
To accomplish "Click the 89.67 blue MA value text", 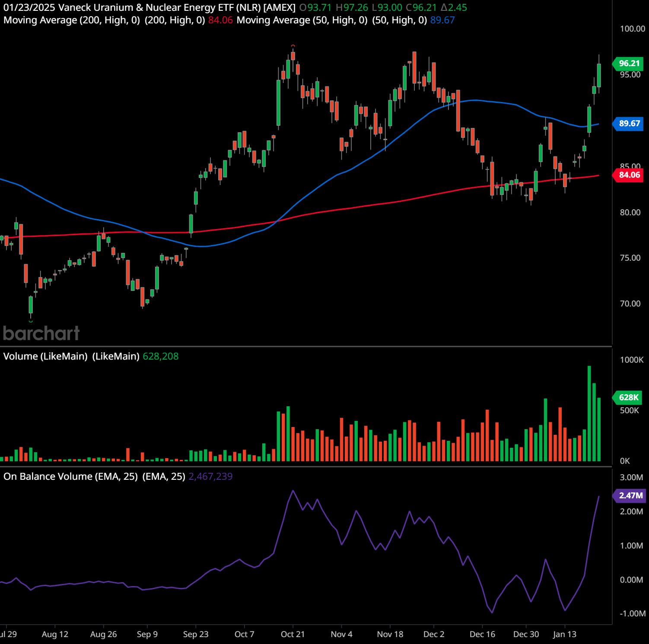I will tap(442, 20).
